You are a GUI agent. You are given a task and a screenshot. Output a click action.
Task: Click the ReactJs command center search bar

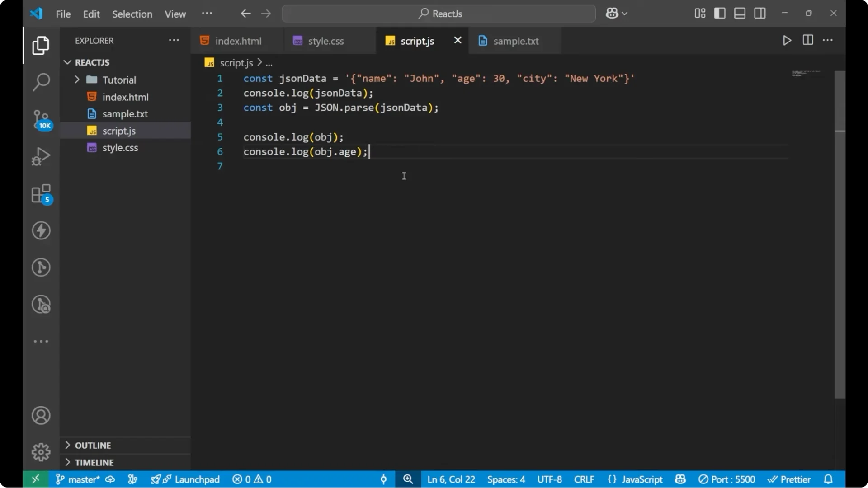click(x=438, y=13)
